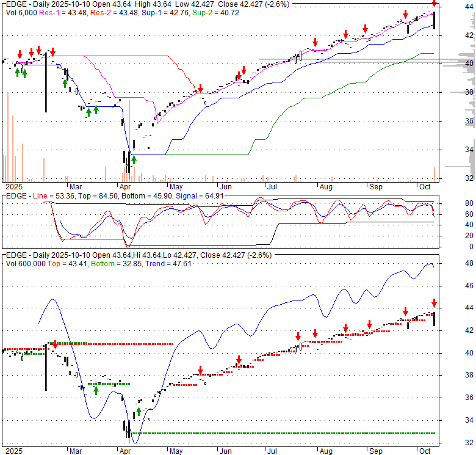The image size is (476, 455).
Task: Click the Aug label on bottom chart axis
Action: tap(326, 451)
